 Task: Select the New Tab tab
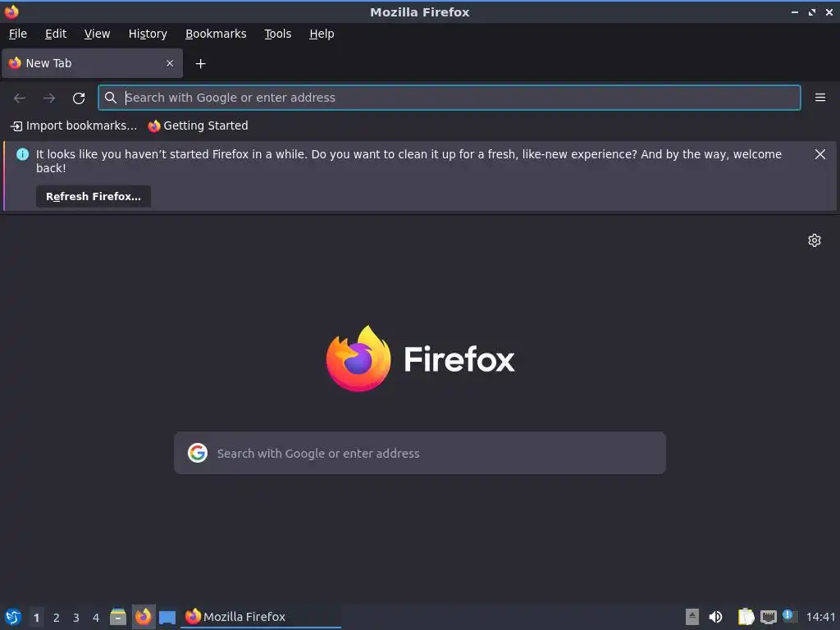point(92,63)
